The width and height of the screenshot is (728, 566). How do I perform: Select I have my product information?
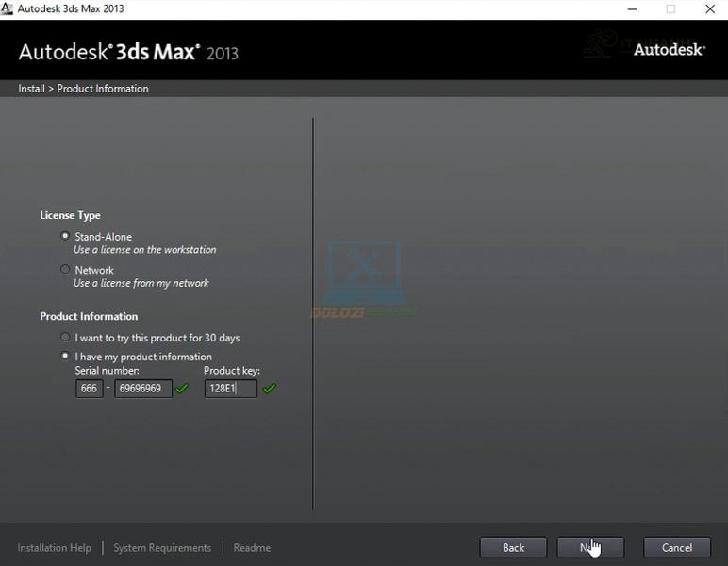tap(65, 357)
